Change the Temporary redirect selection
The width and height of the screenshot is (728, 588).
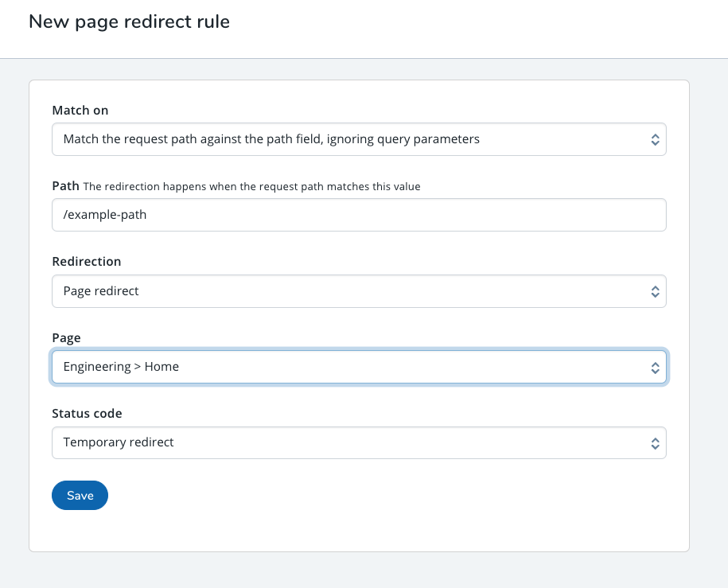(x=358, y=442)
